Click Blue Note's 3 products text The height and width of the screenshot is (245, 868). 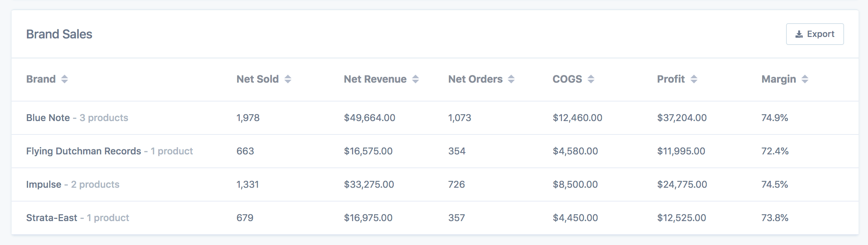point(104,118)
